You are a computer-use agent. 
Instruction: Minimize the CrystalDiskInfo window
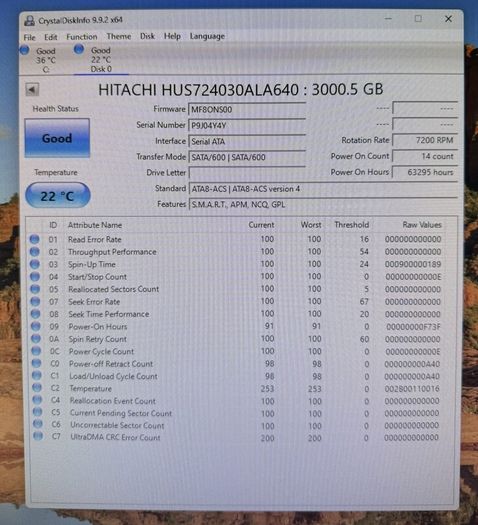[388, 19]
